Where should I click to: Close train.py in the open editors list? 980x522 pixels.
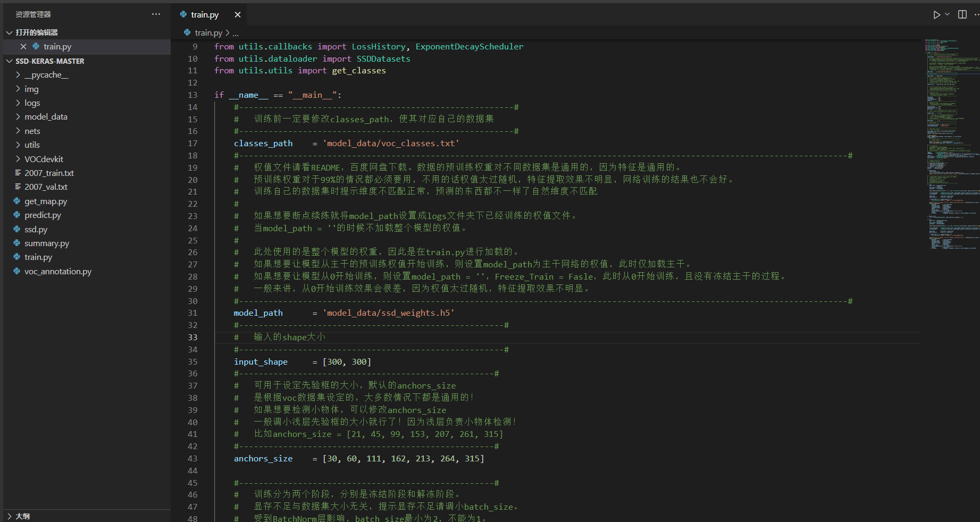[x=23, y=47]
